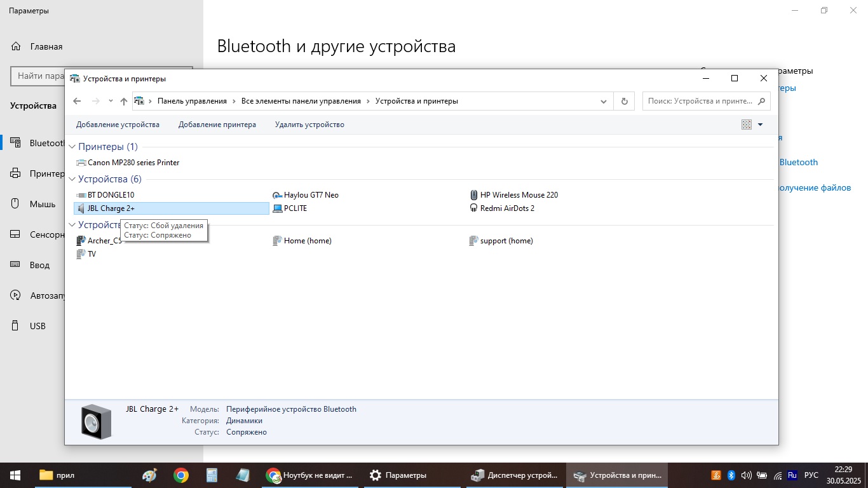Select the BT DONGLE10 device
Screen dimensions: 868x488
tap(105, 195)
